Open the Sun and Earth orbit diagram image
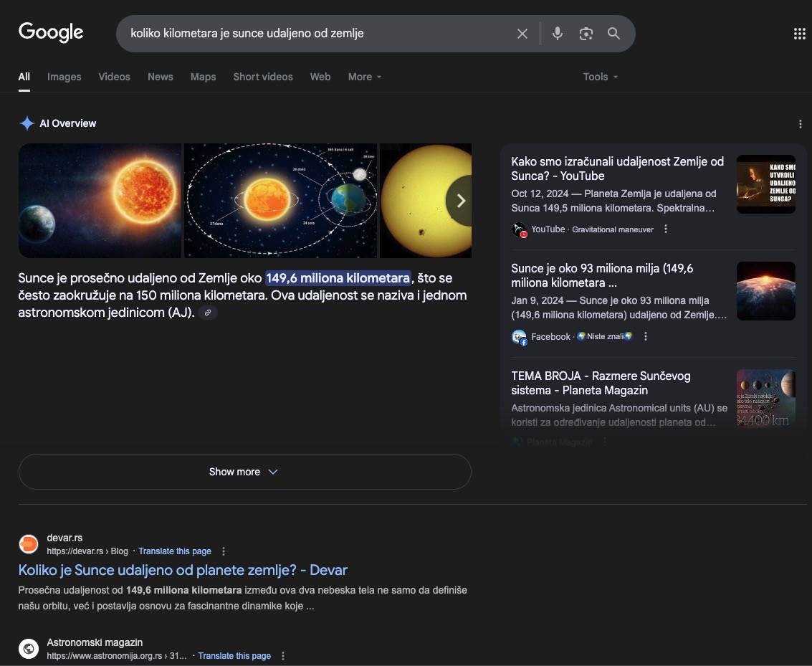812x666 pixels. click(x=280, y=201)
